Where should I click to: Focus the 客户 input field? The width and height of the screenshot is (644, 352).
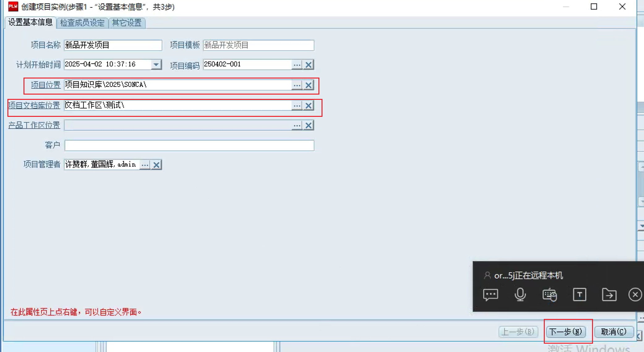click(189, 145)
